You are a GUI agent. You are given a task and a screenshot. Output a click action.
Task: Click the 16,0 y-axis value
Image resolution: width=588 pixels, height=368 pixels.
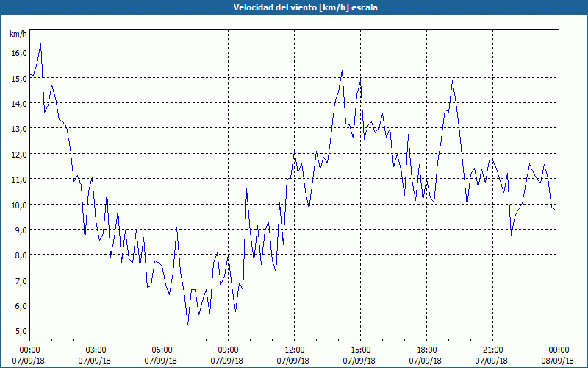point(19,53)
